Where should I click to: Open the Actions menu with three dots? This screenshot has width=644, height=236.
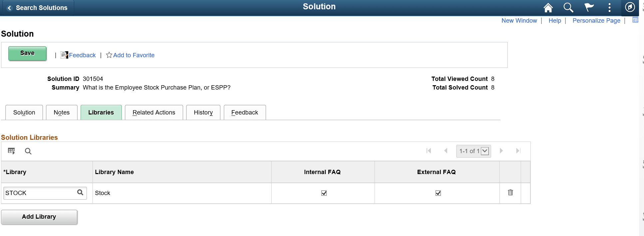(x=609, y=7)
